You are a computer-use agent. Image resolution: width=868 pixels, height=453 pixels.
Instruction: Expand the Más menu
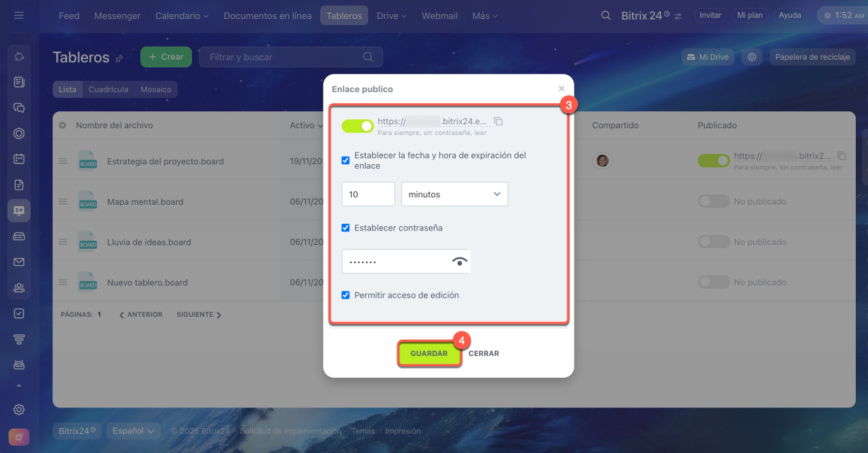pyautogui.click(x=485, y=16)
